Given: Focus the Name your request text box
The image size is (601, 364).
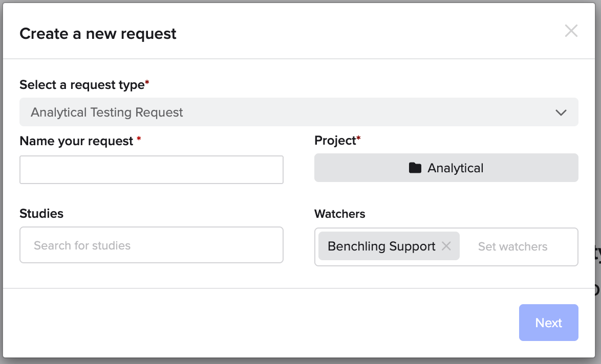Looking at the screenshot, I should 152,170.
